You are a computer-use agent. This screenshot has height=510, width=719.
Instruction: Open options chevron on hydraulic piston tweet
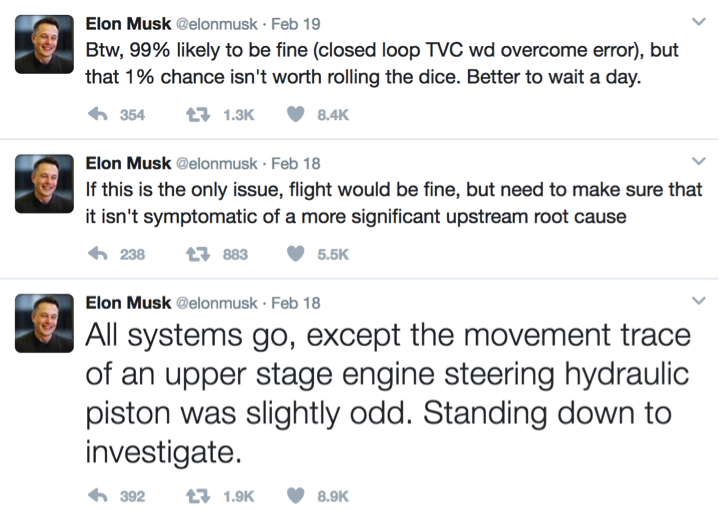point(699,299)
